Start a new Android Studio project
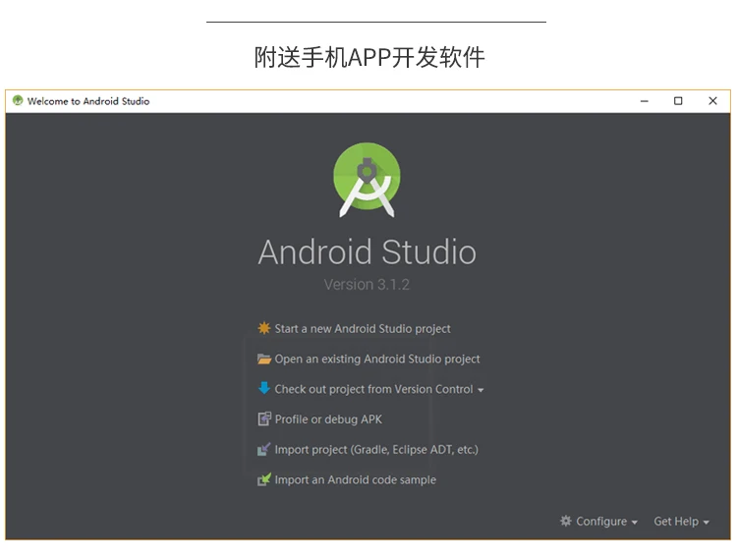737x560 pixels. tap(363, 328)
